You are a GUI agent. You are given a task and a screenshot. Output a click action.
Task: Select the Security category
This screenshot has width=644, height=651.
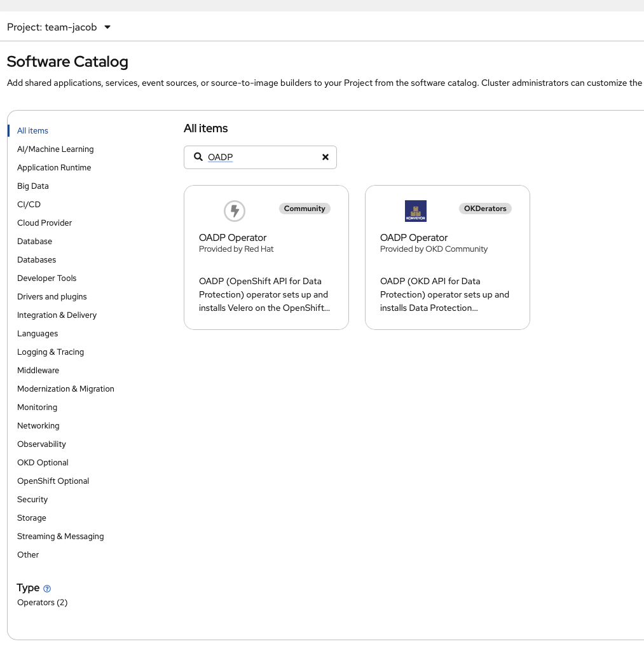click(32, 499)
